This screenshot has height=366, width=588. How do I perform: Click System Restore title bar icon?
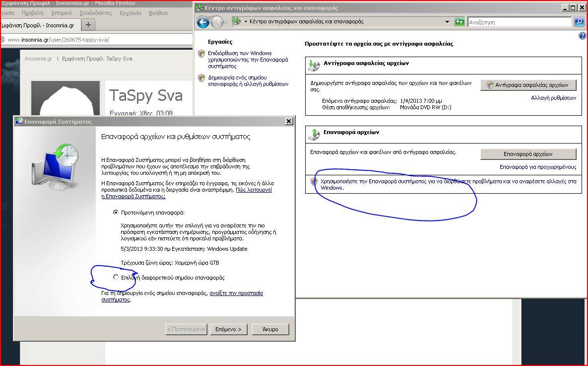pos(19,121)
